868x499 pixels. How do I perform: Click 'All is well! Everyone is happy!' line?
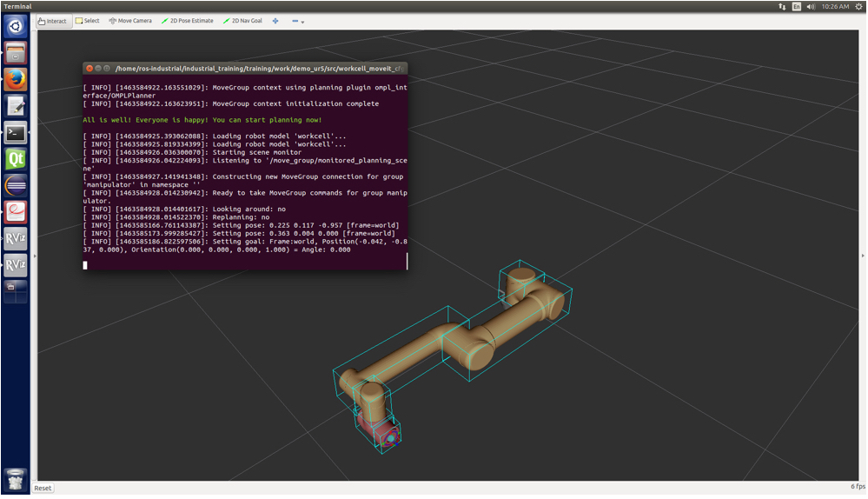[202, 120]
